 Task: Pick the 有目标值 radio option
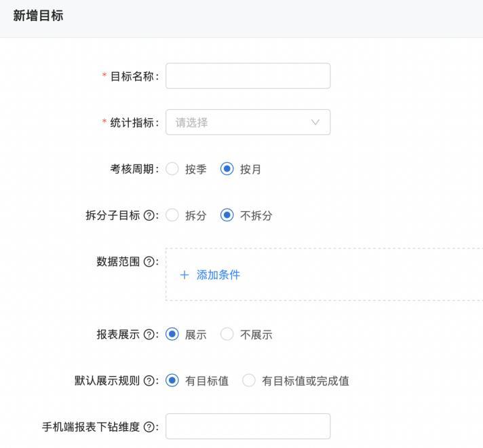click(x=172, y=380)
